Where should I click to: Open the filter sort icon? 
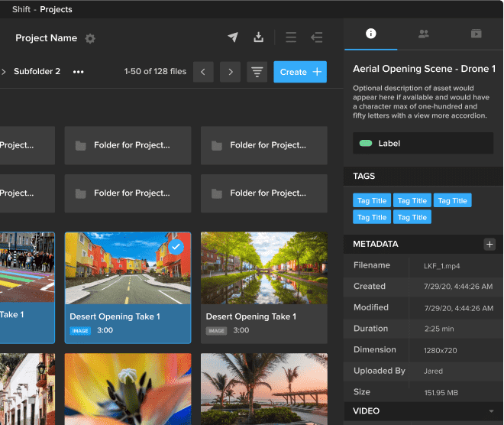coord(257,72)
